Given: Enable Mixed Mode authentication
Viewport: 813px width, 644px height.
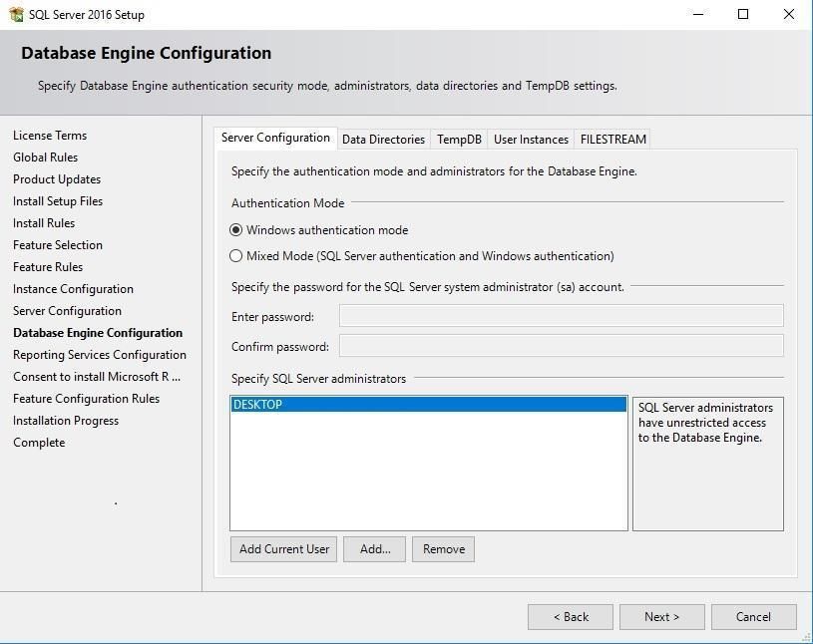Looking at the screenshot, I should tap(236, 255).
